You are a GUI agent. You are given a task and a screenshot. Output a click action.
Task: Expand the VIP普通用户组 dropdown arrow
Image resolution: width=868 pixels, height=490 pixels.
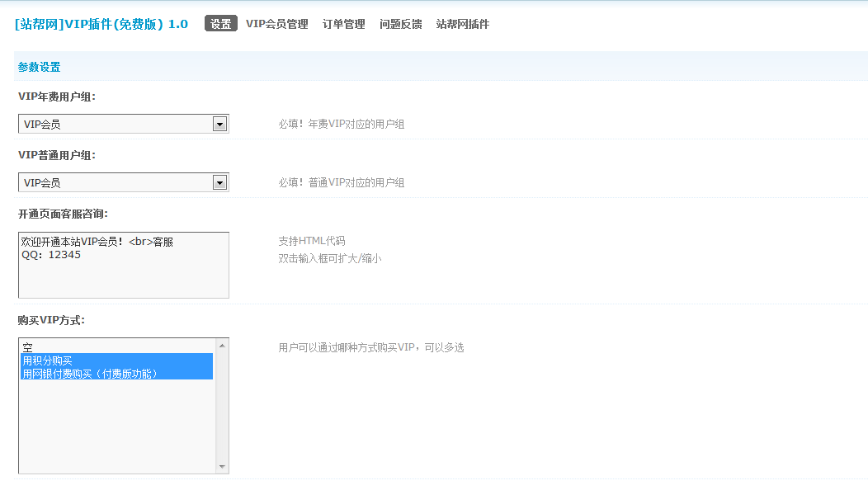click(219, 182)
